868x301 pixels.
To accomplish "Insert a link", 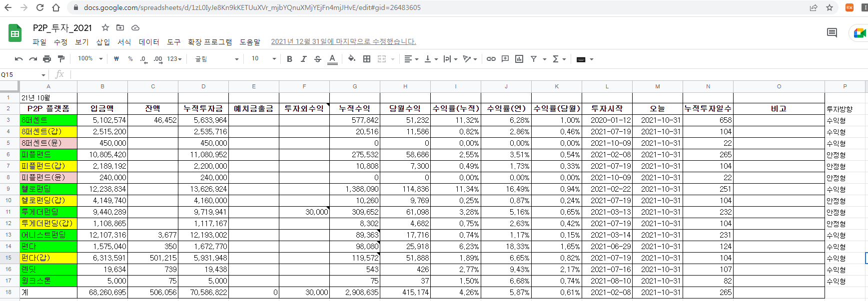I will point(491,59).
